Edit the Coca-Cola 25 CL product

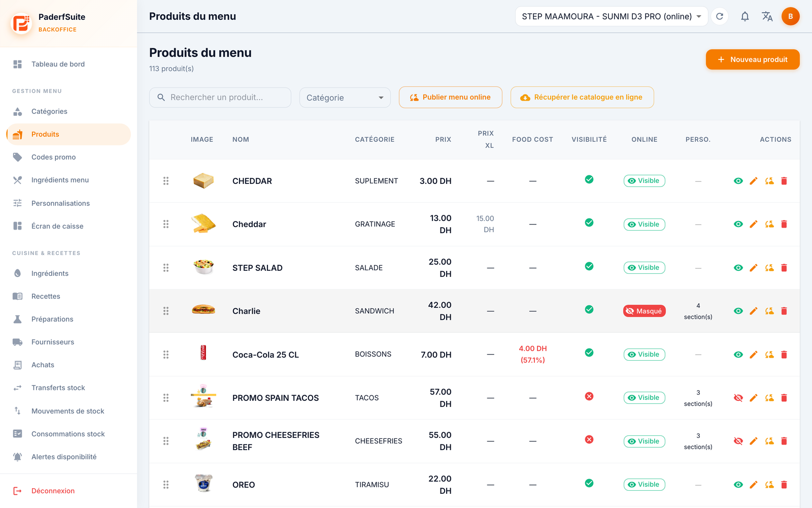point(754,355)
